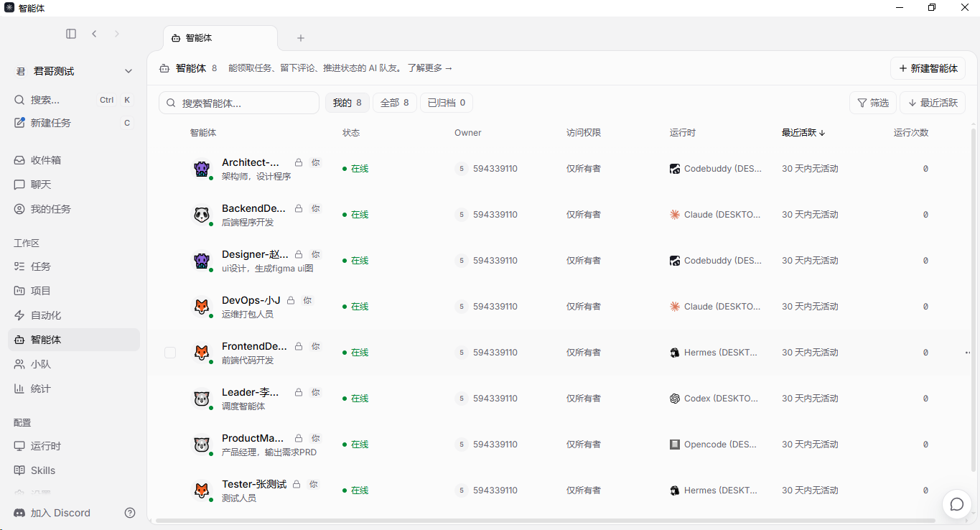Open 运行时 under 配置
Image resolution: width=980 pixels, height=530 pixels.
click(x=74, y=446)
